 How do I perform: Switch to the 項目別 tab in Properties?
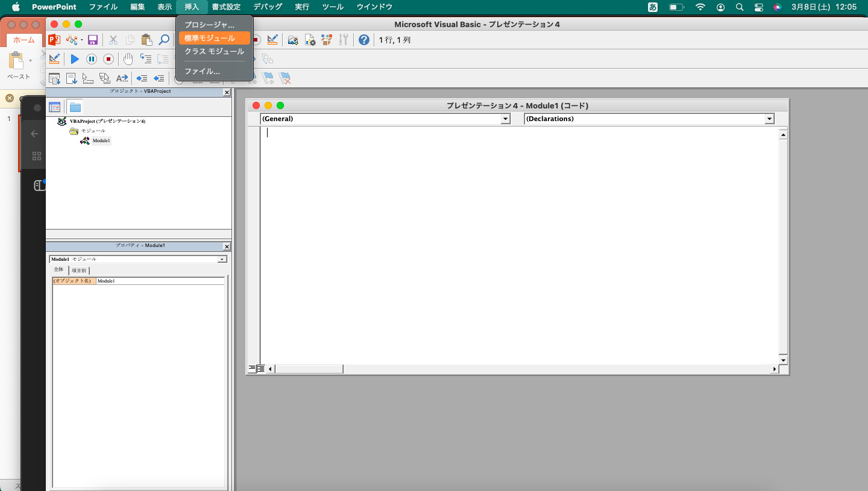pyautogui.click(x=79, y=271)
